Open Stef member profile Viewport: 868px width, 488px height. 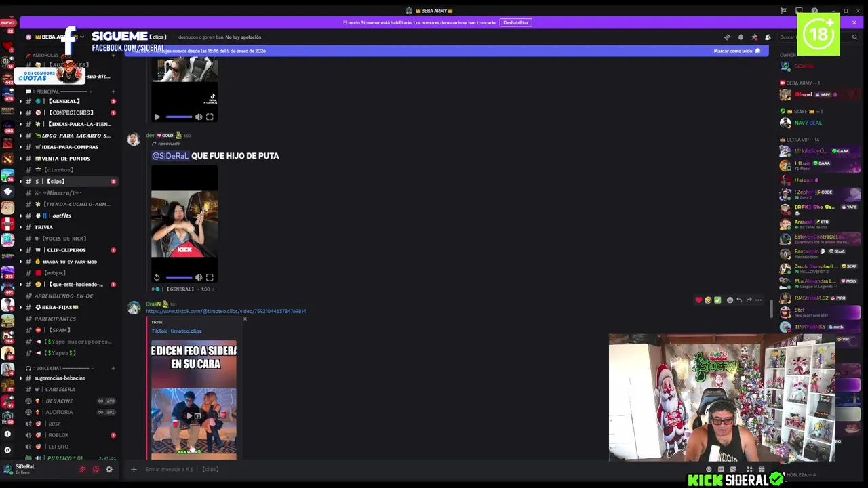819,312
